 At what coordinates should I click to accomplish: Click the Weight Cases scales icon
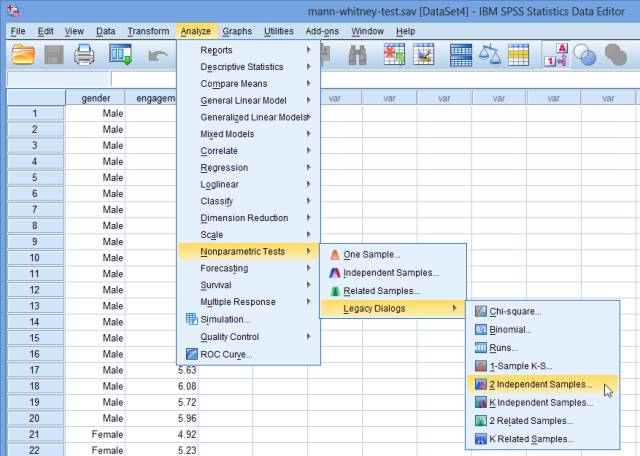(x=489, y=54)
